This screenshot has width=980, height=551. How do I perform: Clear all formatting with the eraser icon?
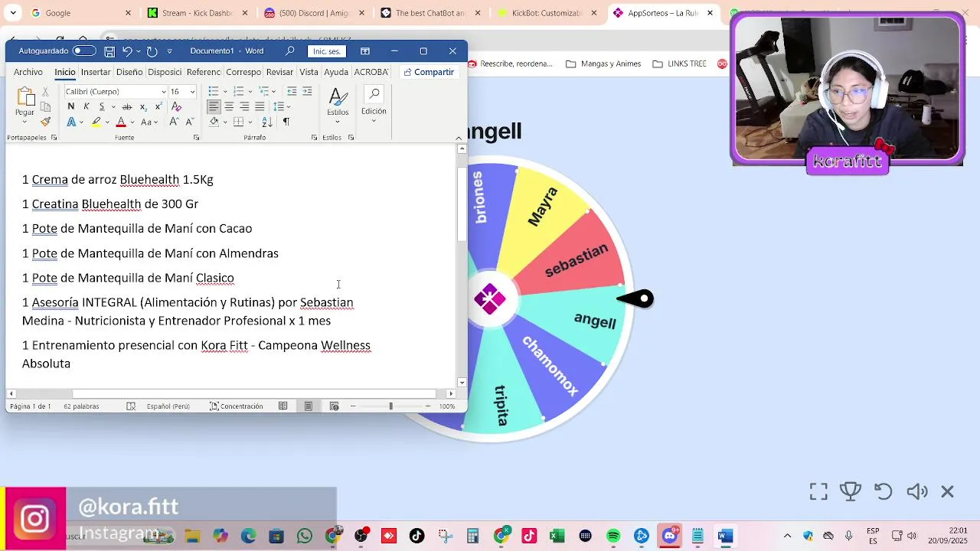[176, 106]
